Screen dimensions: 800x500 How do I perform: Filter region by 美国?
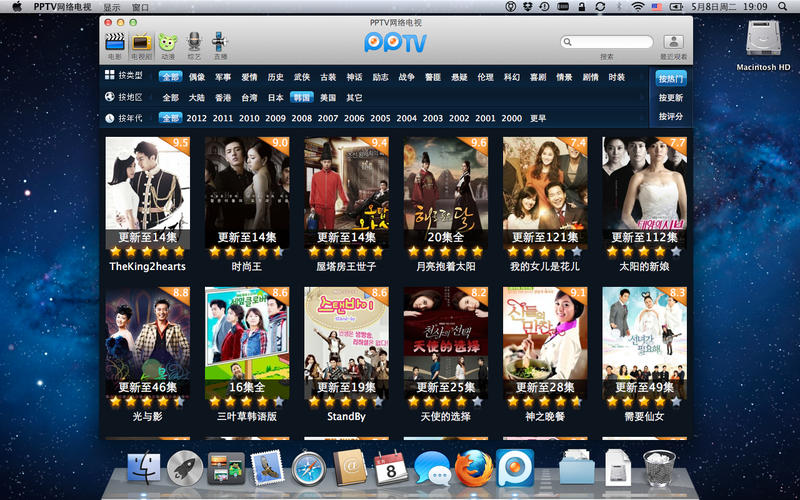(328, 97)
